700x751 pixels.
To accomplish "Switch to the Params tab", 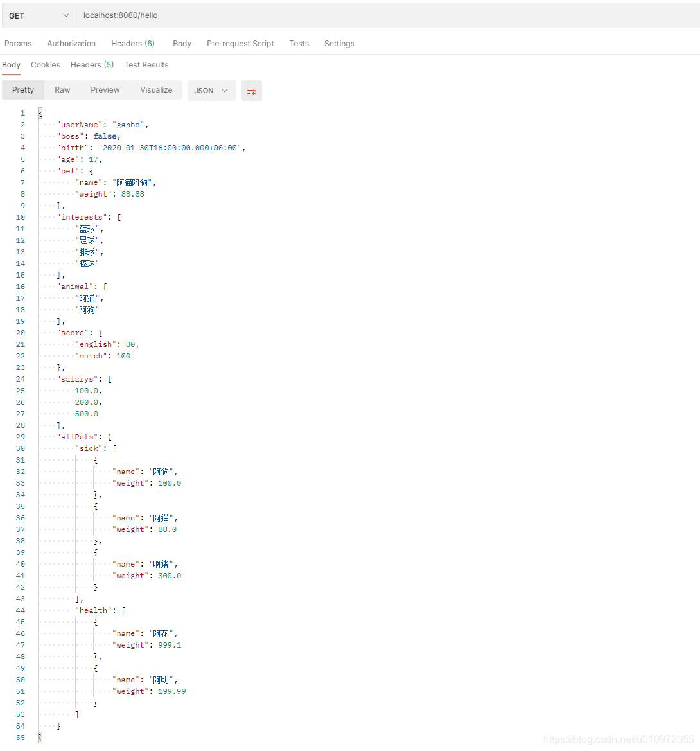I will 18,44.
